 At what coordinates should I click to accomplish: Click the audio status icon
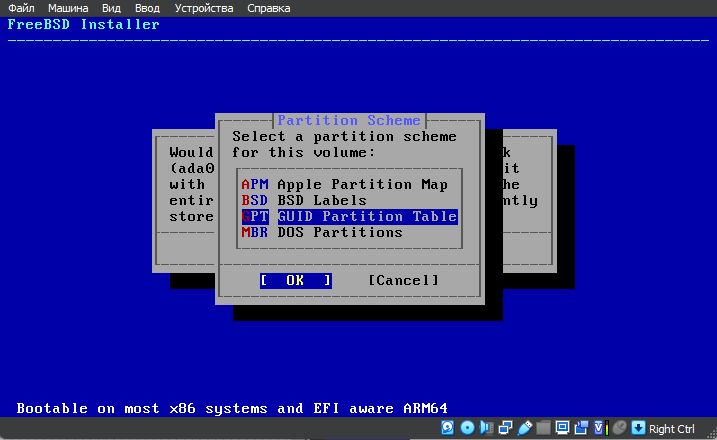click(x=487, y=428)
